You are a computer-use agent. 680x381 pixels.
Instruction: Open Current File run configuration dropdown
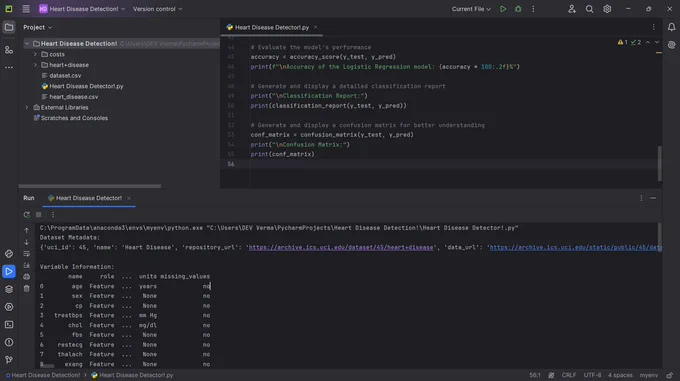coord(471,9)
